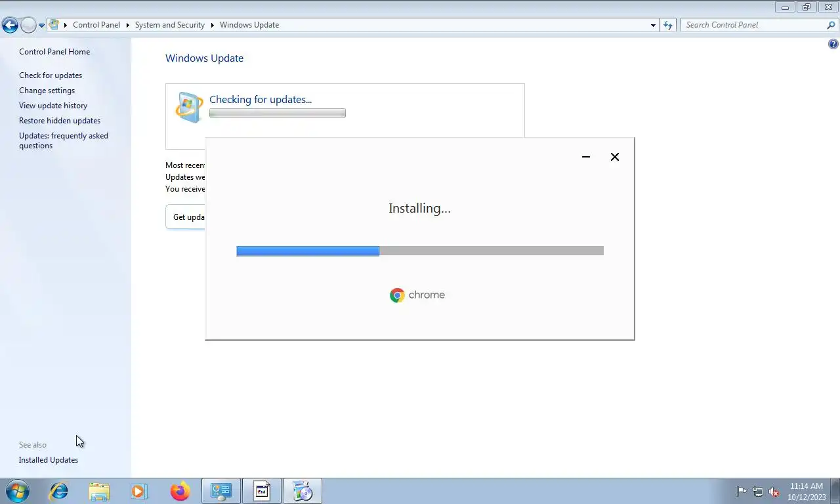The height and width of the screenshot is (504, 840).
Task: Go back with the Control Panel back arrow
Action: [10, 26]
